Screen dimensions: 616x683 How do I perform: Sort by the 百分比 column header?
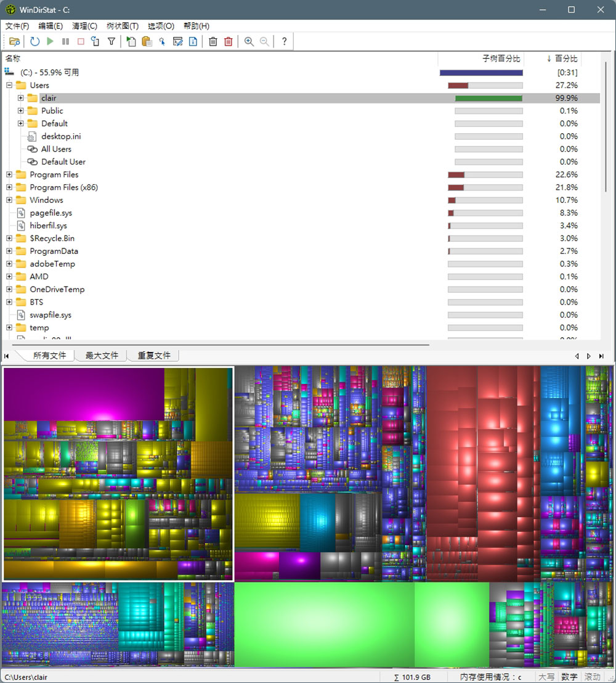tap(564, 59)
